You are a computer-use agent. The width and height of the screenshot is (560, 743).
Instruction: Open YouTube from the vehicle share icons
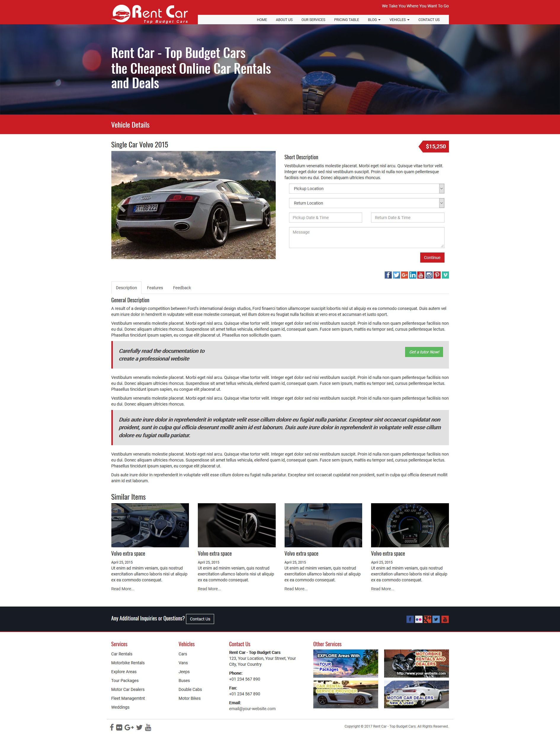tap(421, 275)
